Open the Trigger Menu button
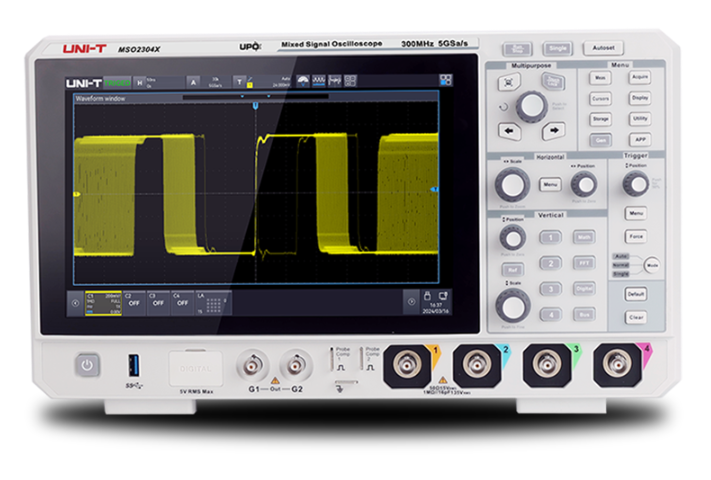Viewport: 711px width, 480px height. [x=635, y=213]
